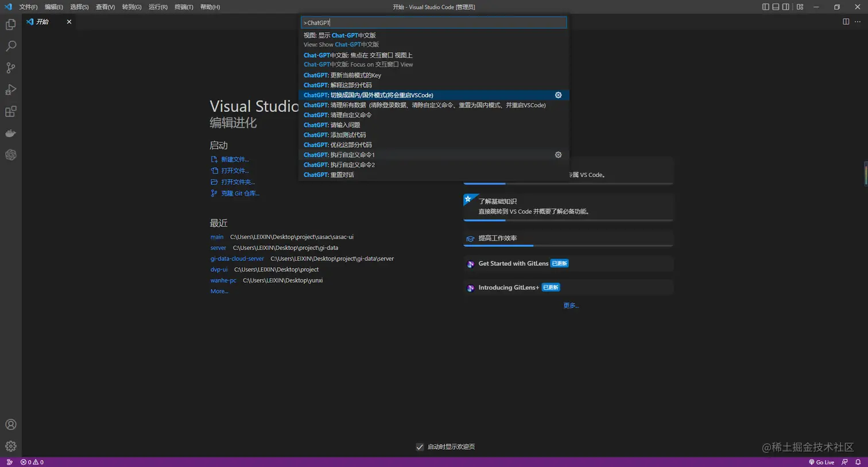
Task: Run ChatGPT: 解释这部分代码 command
Action: (434, 85)
